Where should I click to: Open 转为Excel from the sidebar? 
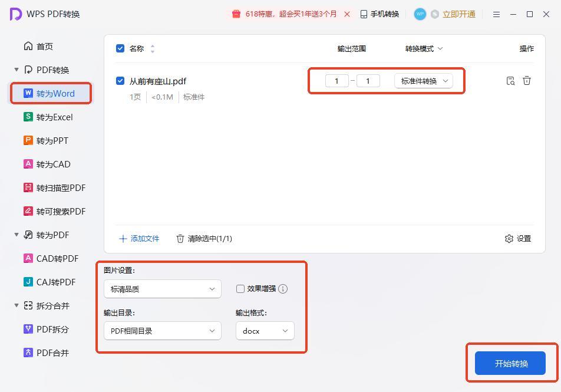[x=54, y=117]
